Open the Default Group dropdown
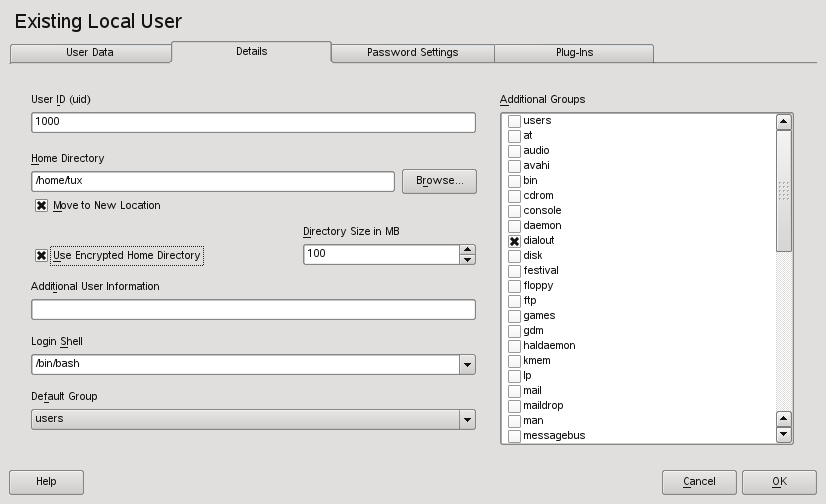This screenshot has width=826, height=504. [467, 420]
